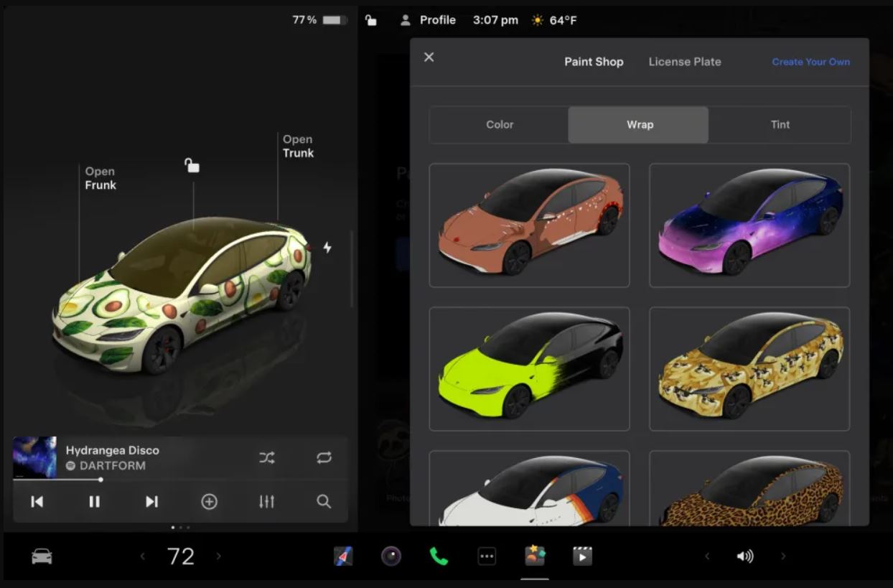The image size is (893, 588).
Task: Open the navigation maps app icon
Action: [x=343, y=556]
